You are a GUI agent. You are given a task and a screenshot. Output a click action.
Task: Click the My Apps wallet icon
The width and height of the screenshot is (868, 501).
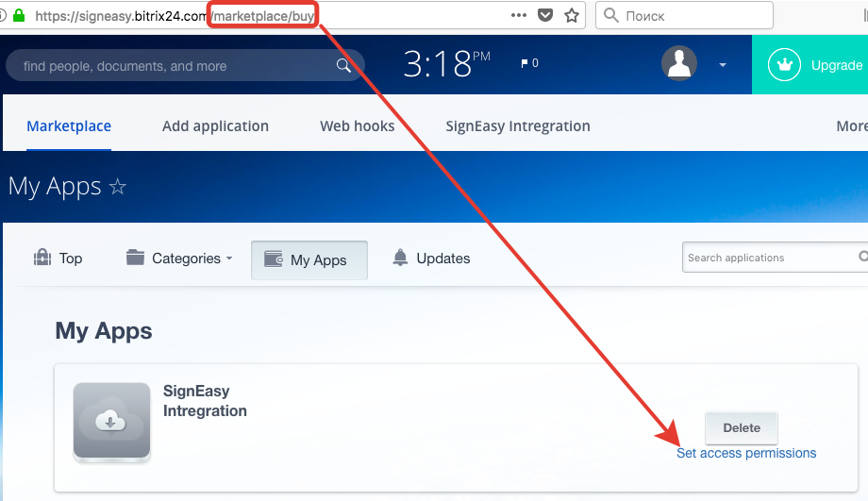274,259
